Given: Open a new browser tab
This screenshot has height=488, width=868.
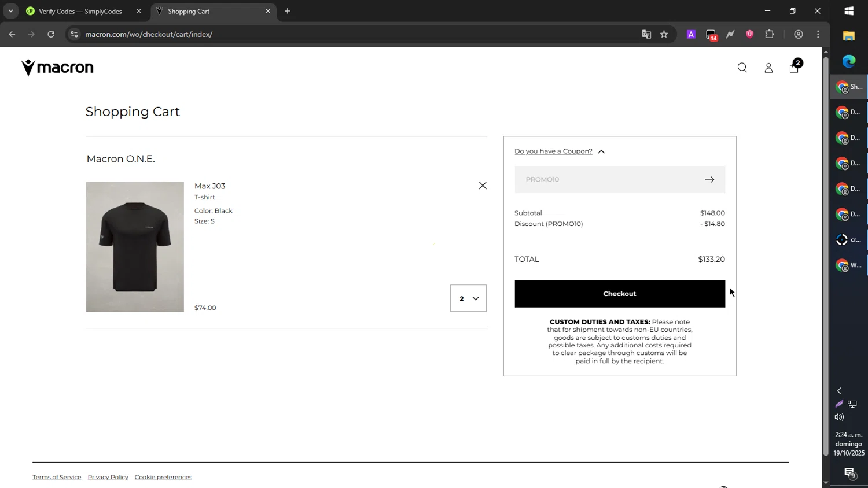Looking at the screenshot, I should (288, 11).
